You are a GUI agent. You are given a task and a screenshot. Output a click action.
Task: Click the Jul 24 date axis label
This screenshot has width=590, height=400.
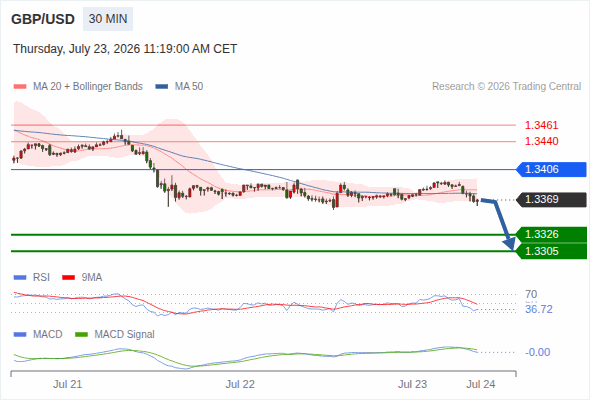(x=481, y=384)
